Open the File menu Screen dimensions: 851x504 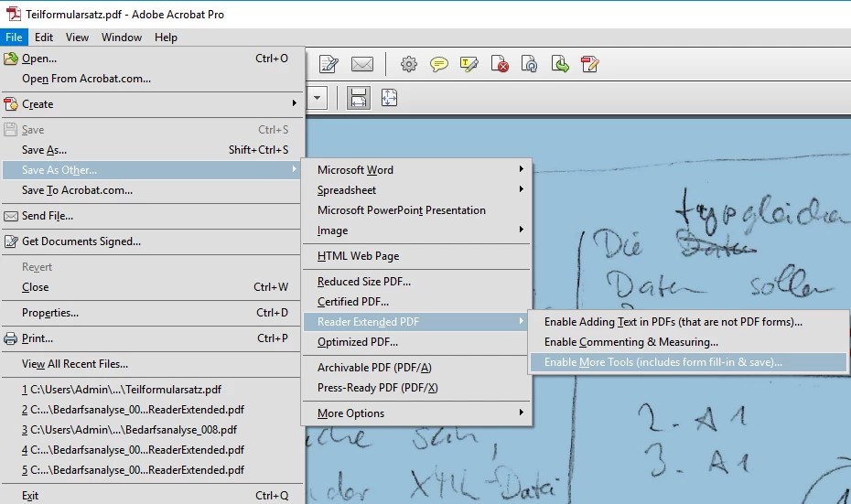[x=14, y=38]
